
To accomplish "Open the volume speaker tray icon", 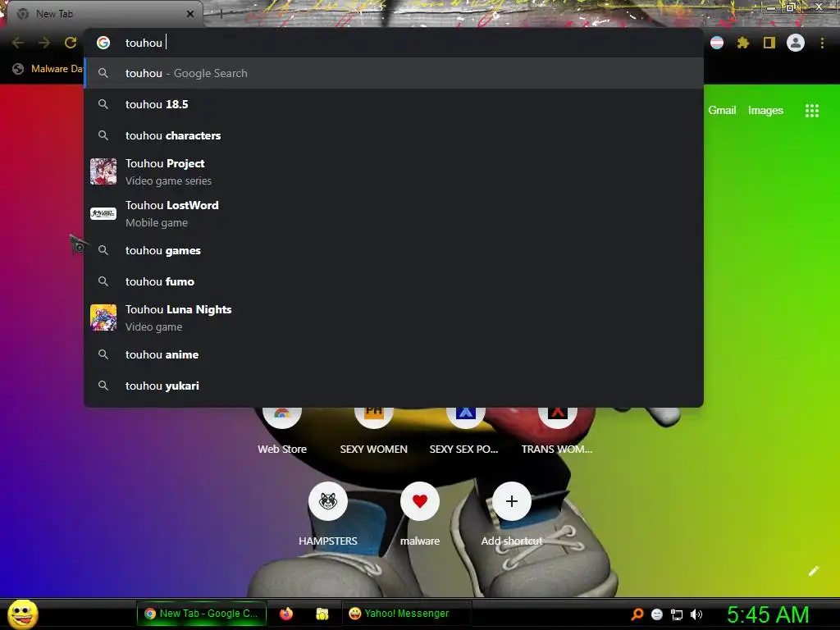I will (x=696, y=614).
